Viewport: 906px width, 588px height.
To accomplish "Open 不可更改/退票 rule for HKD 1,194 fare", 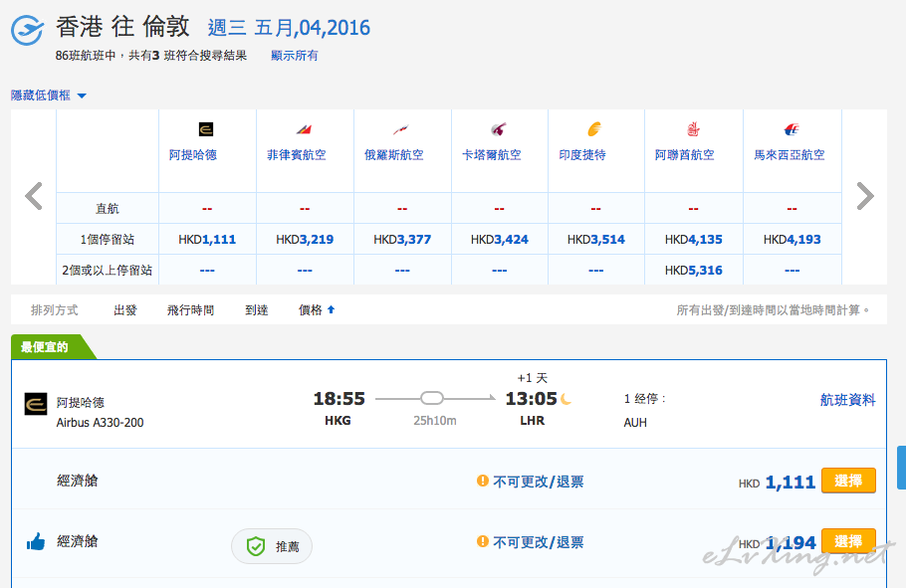I will [x=538, y=542].
